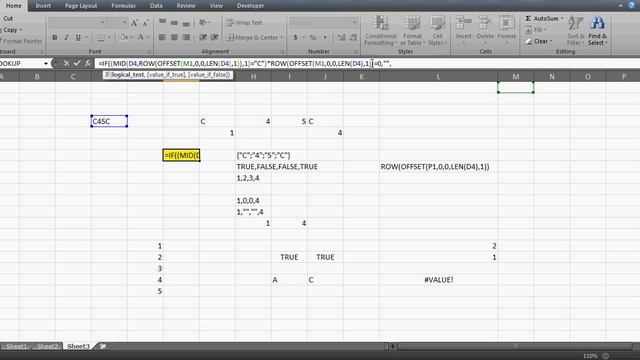Viewport: 640px width, 360px height.
Task: Open the font size combo box
Action: [x=118, y=22]
